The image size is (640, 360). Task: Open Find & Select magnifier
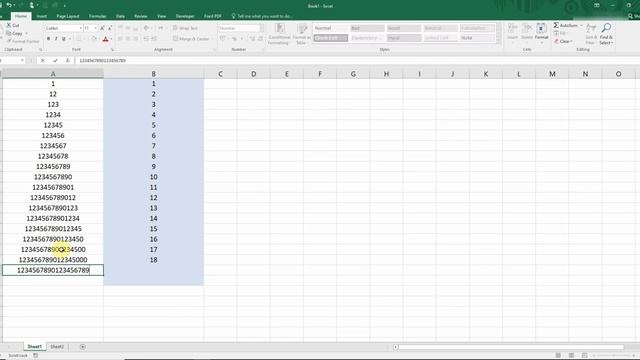(x=606, y=34)
